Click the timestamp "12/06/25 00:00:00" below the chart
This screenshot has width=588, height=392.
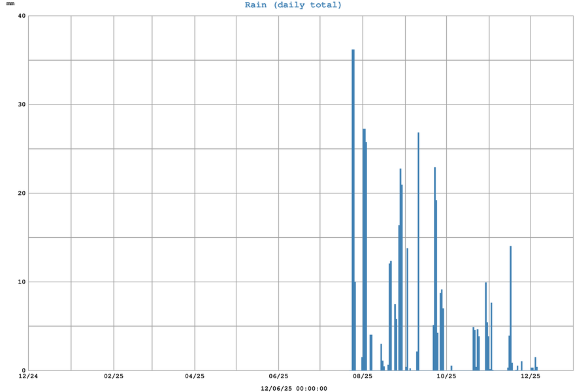point(293,389)
